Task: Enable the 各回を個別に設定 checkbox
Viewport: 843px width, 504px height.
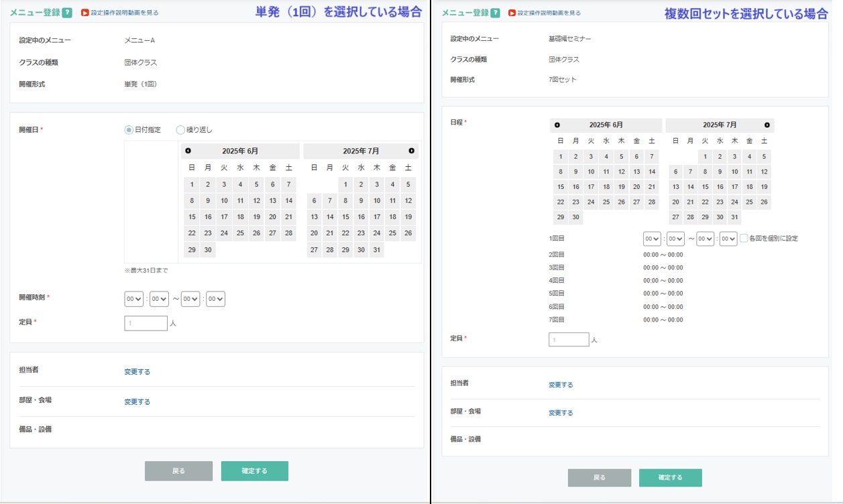Action: pyautogui.click(x=744, y=238)
